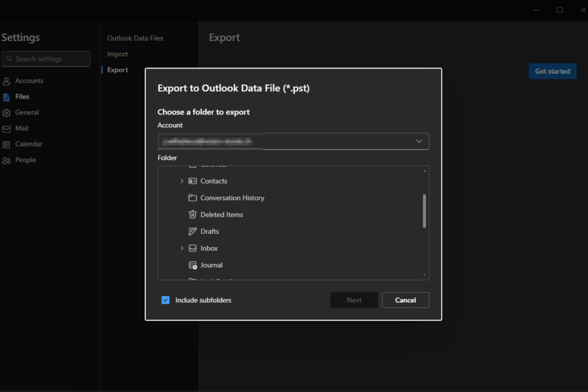The image size is (588, 392).
Task: Click the Search settings field
Action: (46, 59)
